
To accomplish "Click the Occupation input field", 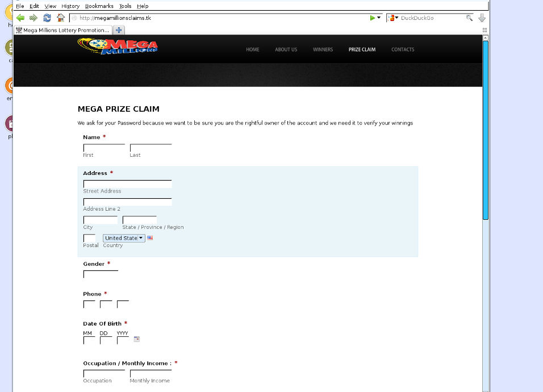I will pyautogui.click(x=104, y=374).
